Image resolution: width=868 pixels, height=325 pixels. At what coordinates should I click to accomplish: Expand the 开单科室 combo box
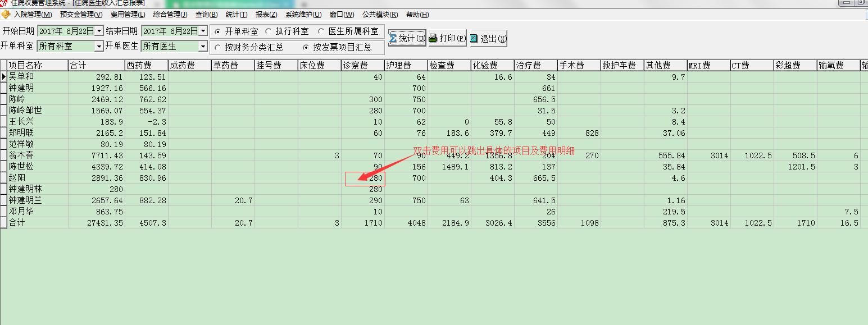click(x=99, y=47)
